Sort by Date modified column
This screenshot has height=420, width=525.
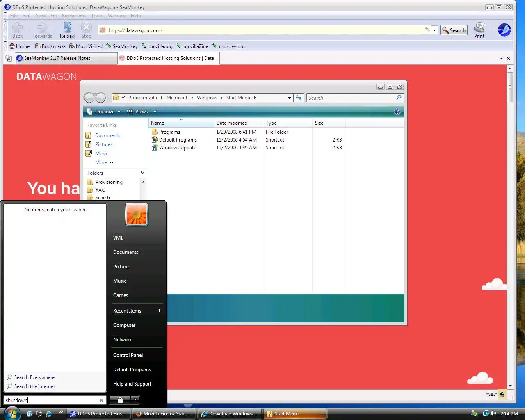(x=238, y=123)
